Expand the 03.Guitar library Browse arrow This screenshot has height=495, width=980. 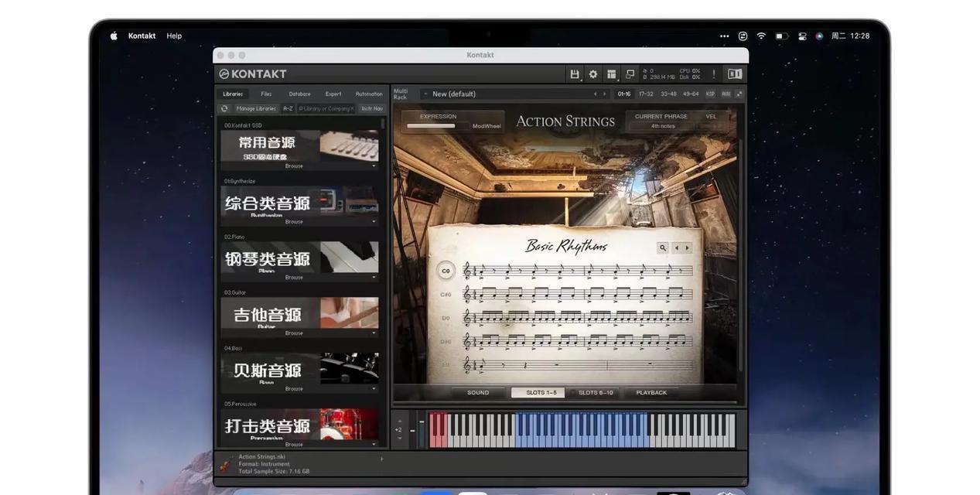click(374, 333)
